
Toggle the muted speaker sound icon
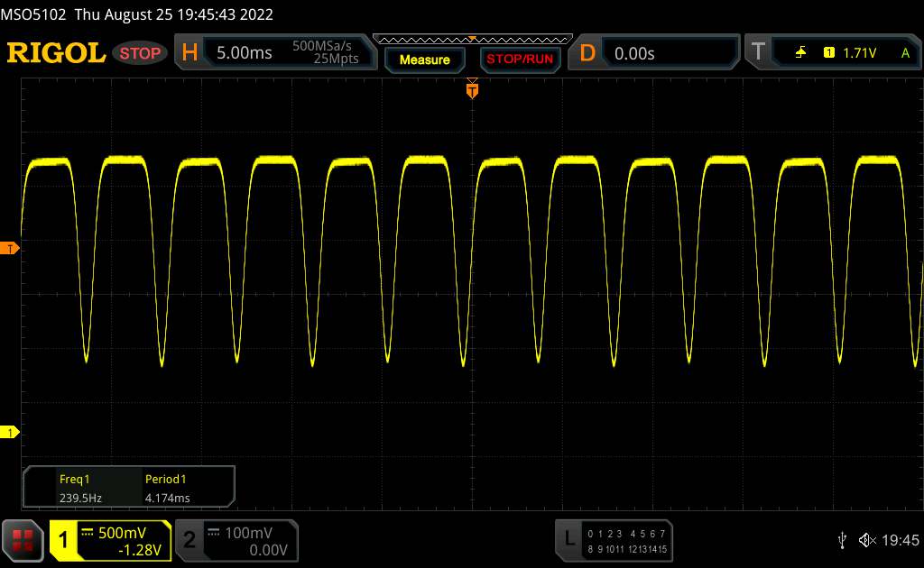point(867,540)
